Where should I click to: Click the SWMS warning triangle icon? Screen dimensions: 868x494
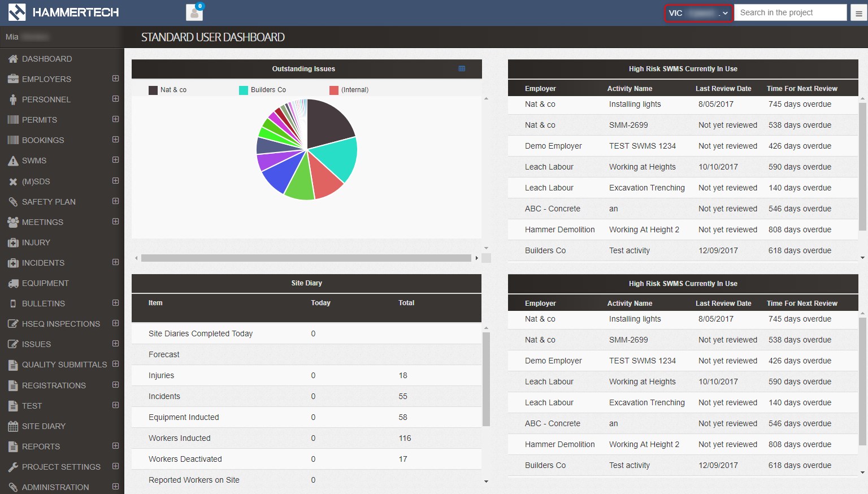point(13,161)
